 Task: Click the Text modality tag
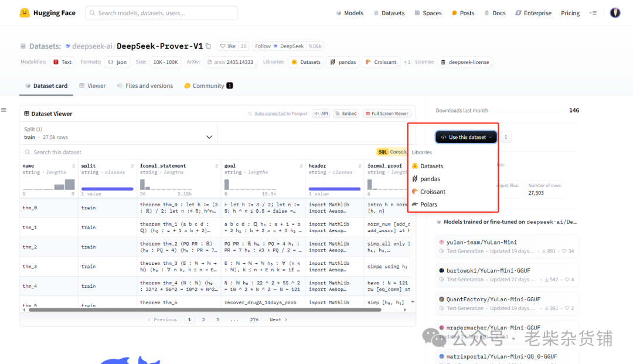pyautogui.click(x=62, y=62)
